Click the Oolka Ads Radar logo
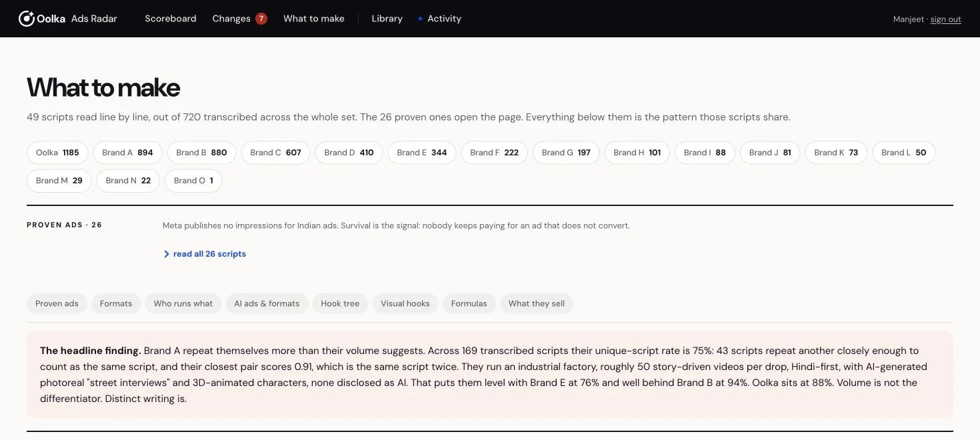This screenshot has width=980, height=440. [68, 19]
